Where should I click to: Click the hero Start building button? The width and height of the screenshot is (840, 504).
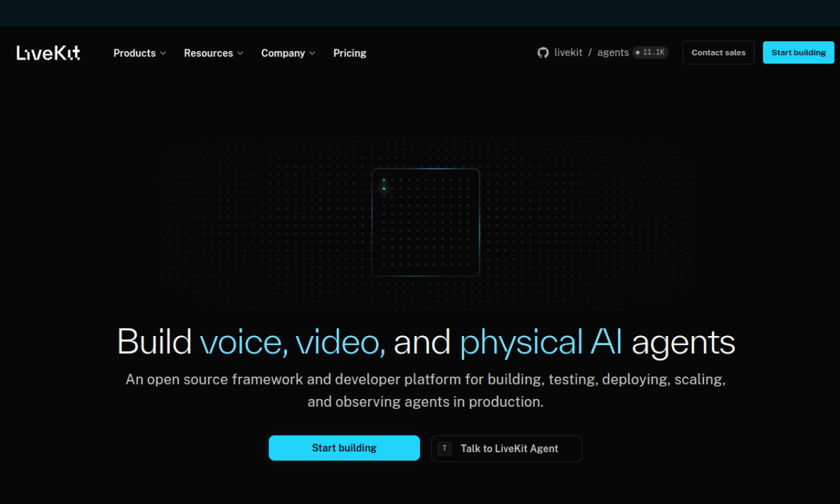coord(344,448)
